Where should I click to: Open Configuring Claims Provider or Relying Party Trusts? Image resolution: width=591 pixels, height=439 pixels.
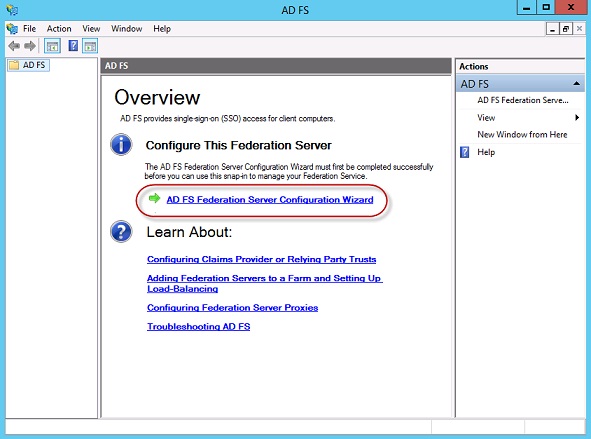(262, 259)
